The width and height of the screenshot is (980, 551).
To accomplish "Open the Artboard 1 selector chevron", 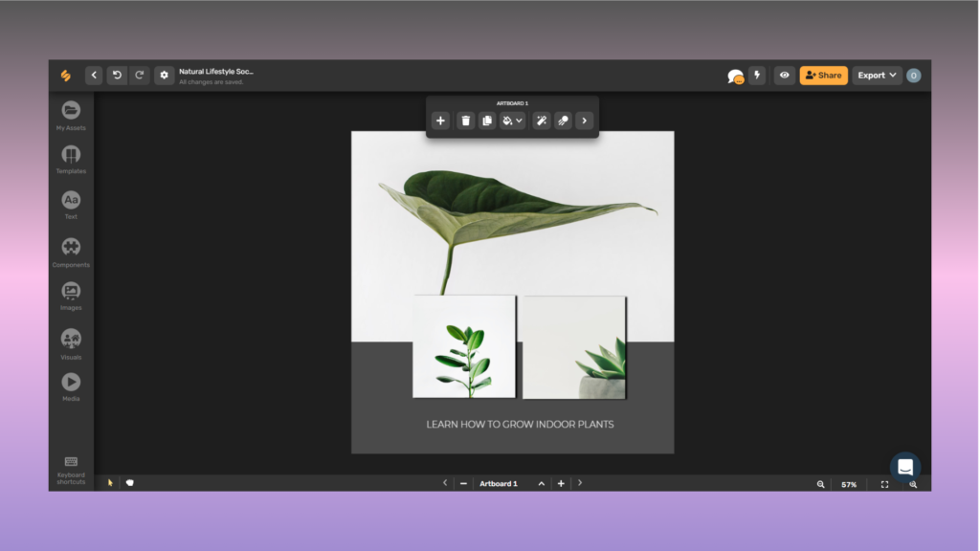I will (541, 483).
